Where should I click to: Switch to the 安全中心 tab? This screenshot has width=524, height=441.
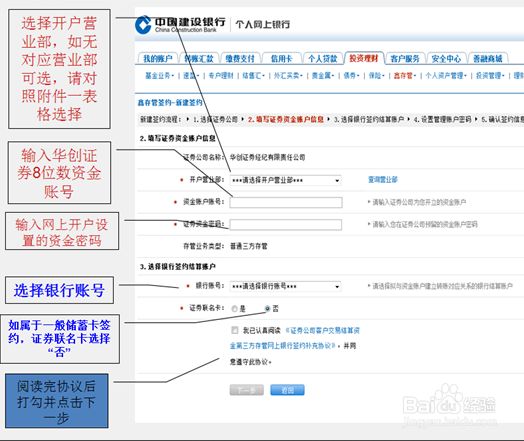pos(446,59)
